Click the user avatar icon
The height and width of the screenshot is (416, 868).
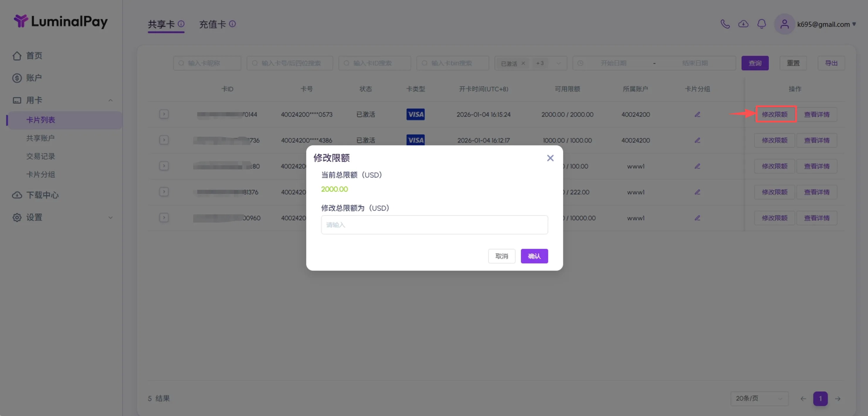click(784, 24)
